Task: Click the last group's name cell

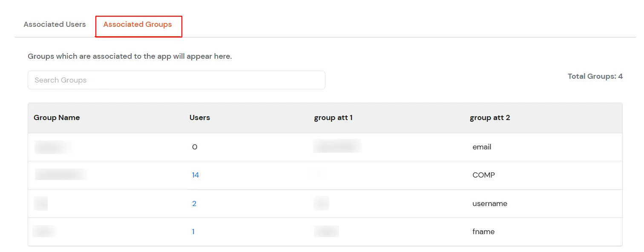Action: 44,232
